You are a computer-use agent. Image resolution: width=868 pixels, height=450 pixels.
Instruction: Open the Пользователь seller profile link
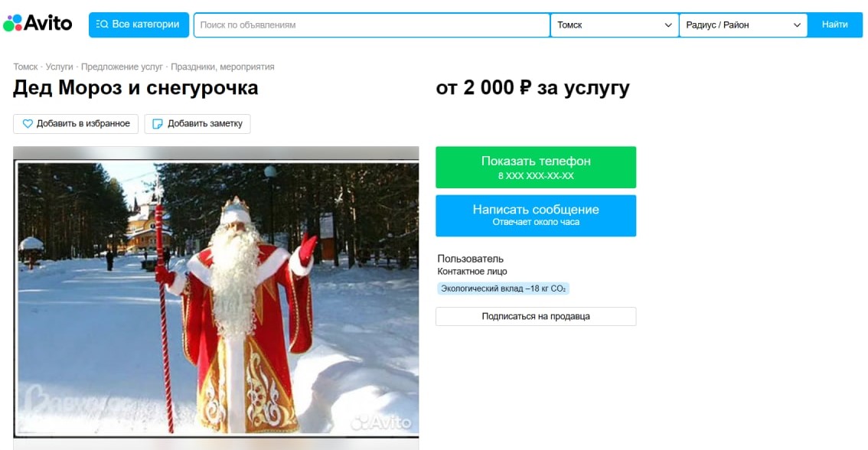coord(471,259)
